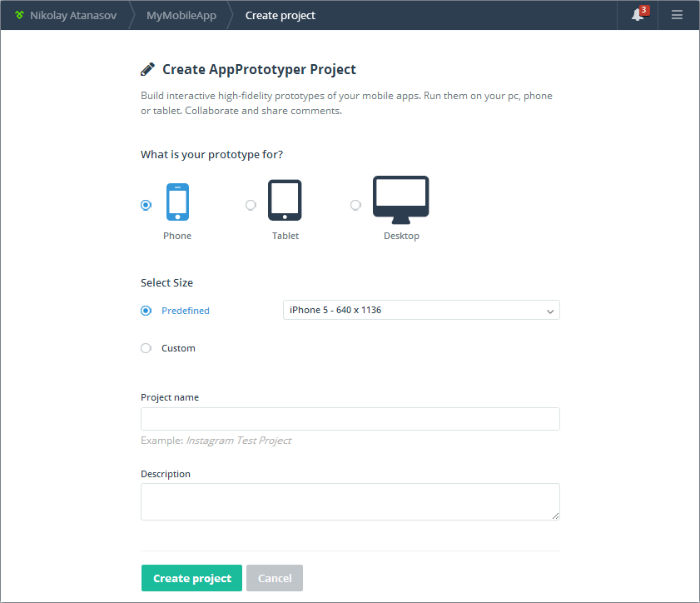700x603 pixels.
Task: Choose the Predefined size radio button
Action: coord(146,311)
